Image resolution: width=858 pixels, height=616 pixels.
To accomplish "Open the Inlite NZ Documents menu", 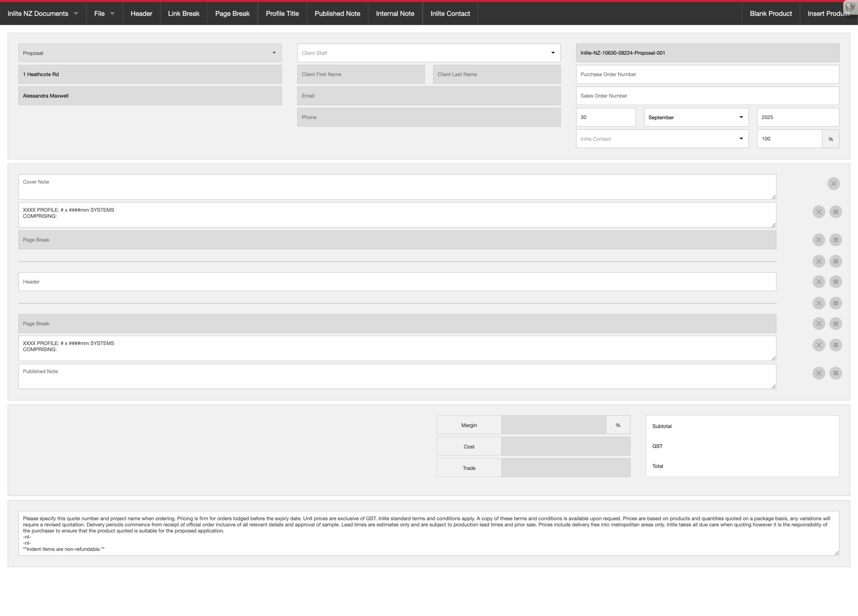I will [43, 14].
